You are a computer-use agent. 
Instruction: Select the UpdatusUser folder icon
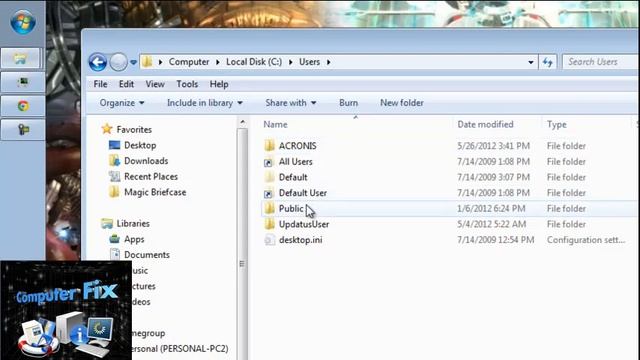269,224
